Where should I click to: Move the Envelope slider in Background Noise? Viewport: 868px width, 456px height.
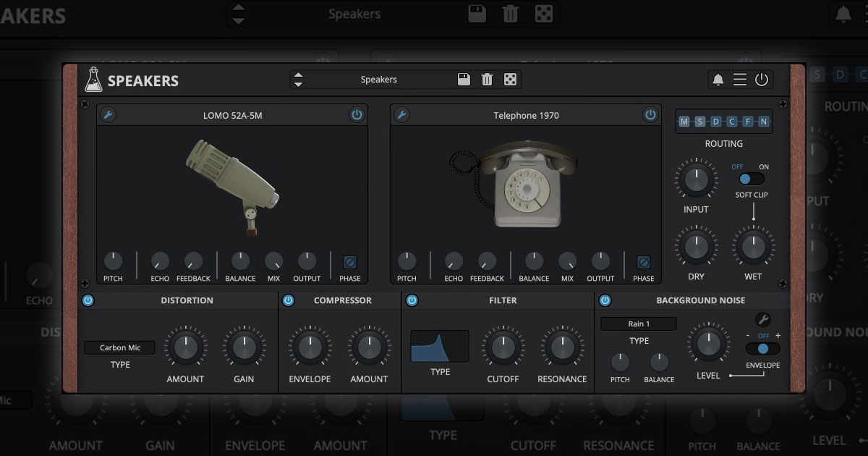[764, 349]
